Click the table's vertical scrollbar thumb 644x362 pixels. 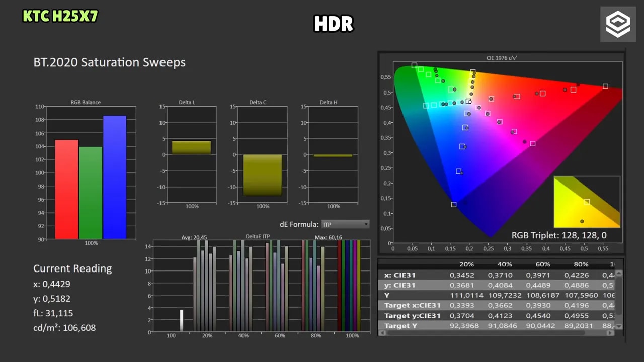619,297
